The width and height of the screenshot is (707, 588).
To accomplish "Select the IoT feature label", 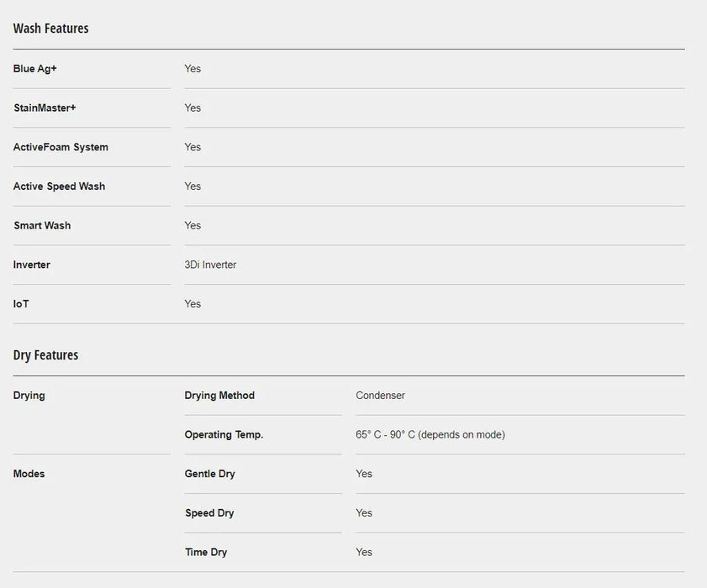I will click(21, 304).
